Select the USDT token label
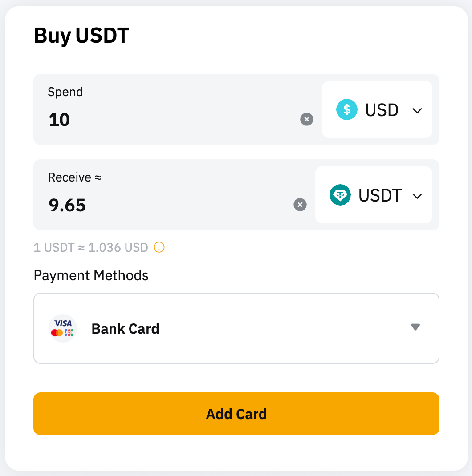 380,195
